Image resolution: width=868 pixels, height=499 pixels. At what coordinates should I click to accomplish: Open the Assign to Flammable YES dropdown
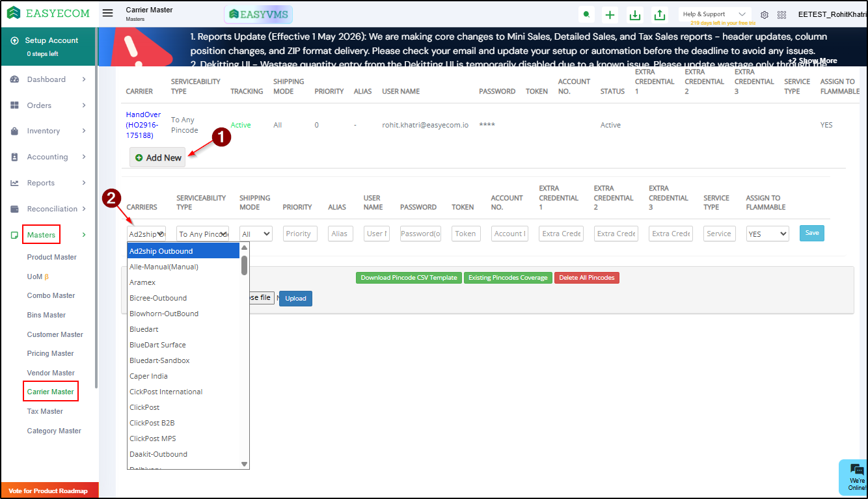coord(767,234)
